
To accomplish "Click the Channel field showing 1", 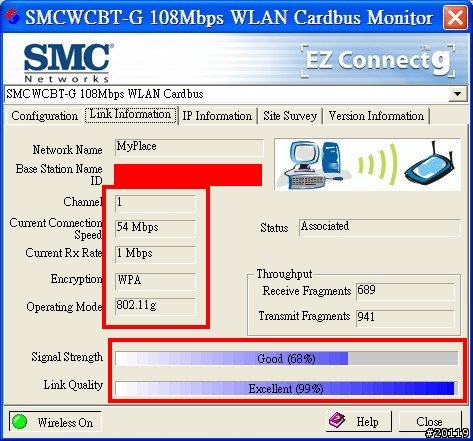I will 155,203.
